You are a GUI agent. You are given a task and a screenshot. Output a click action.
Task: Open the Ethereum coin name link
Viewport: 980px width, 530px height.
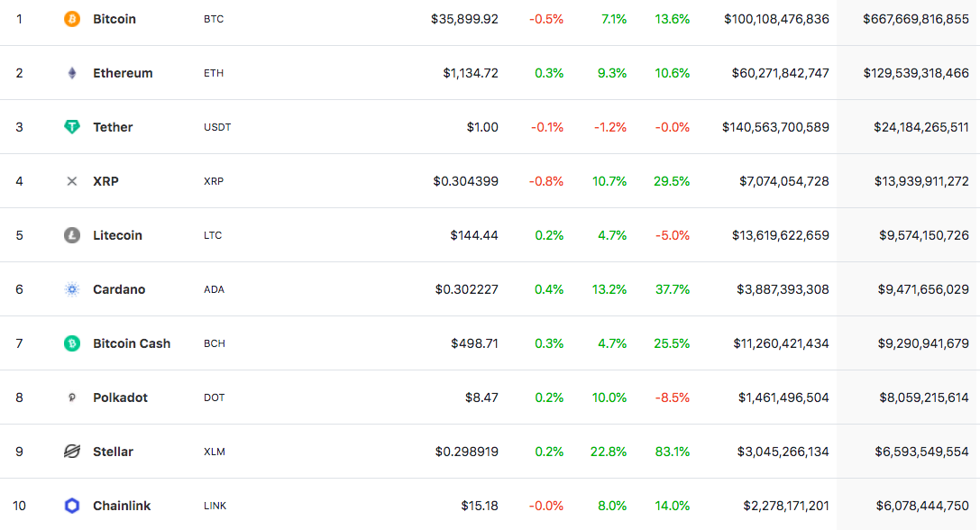(123, 73)
